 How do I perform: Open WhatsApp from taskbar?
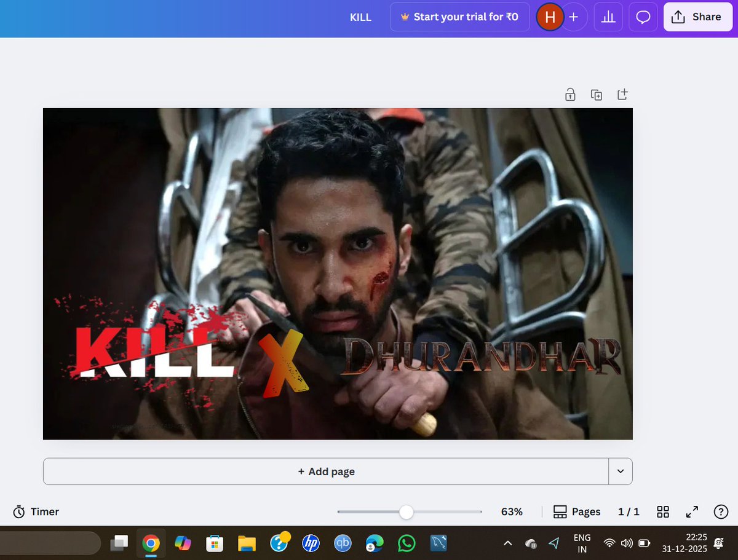[x=407, y=543]
